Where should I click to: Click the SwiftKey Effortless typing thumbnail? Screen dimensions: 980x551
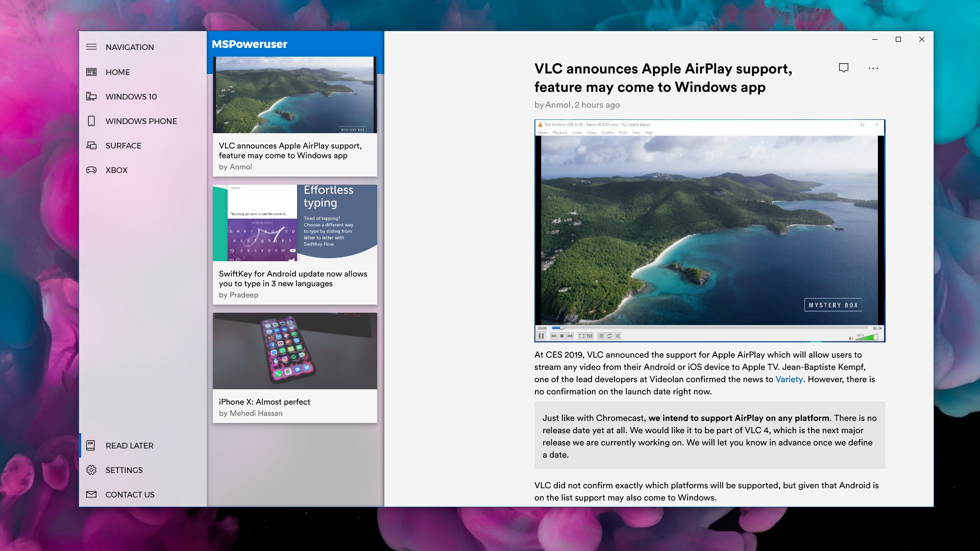[x=295, y=223]
